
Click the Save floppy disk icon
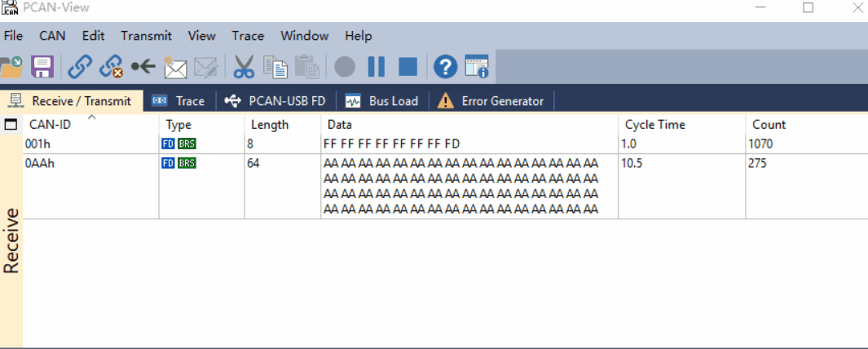42,67
